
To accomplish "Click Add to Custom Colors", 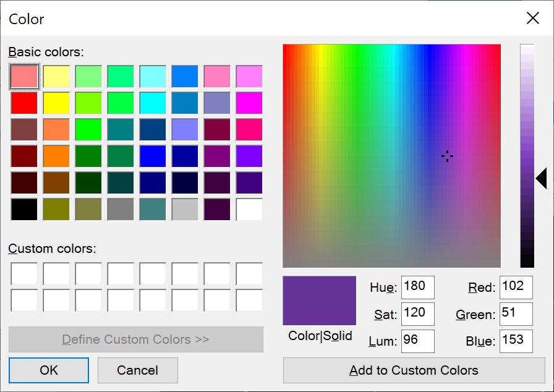I will click(x=414, y=370).
